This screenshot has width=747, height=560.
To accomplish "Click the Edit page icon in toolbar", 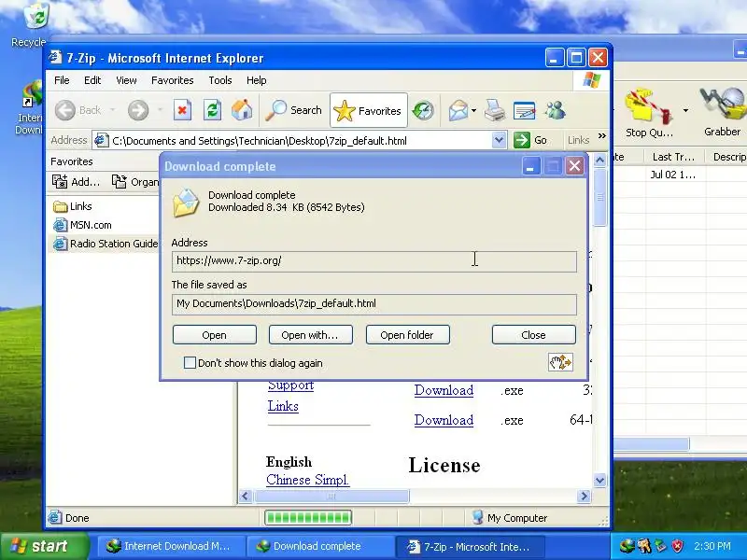I will click(525, 110).
